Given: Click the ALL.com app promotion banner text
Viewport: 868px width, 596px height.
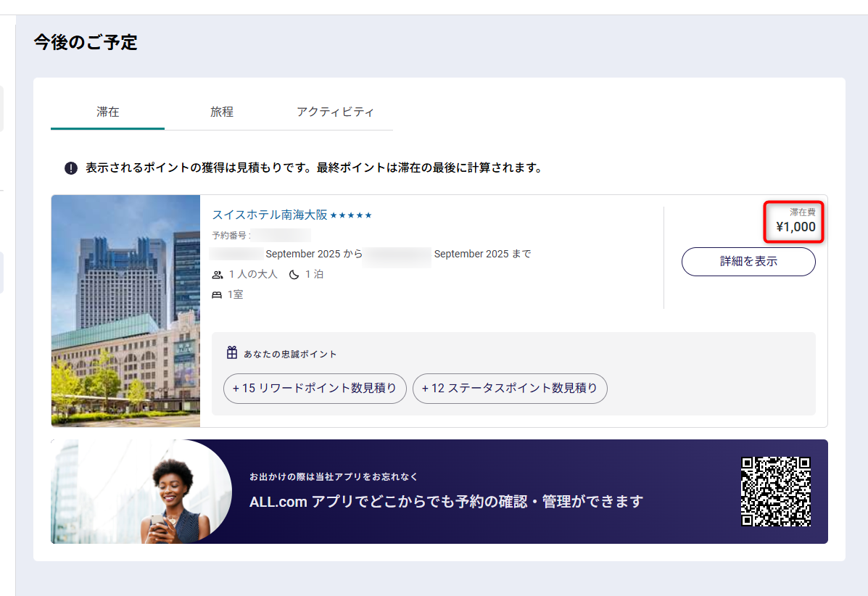Looking at the screenshot, I should point(446,502).
